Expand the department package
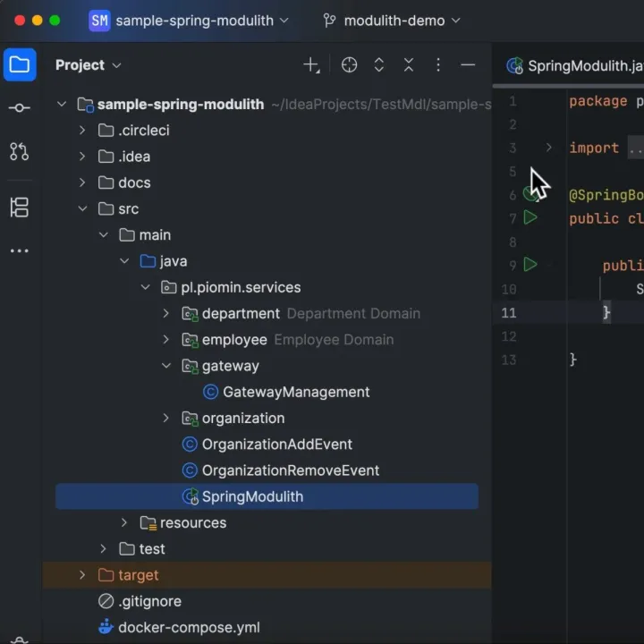 166,313
